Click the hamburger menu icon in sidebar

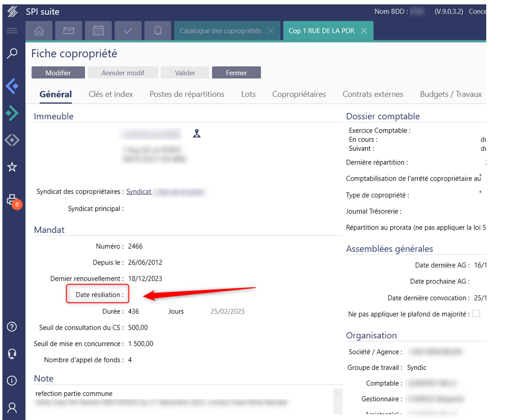(12, 31)
